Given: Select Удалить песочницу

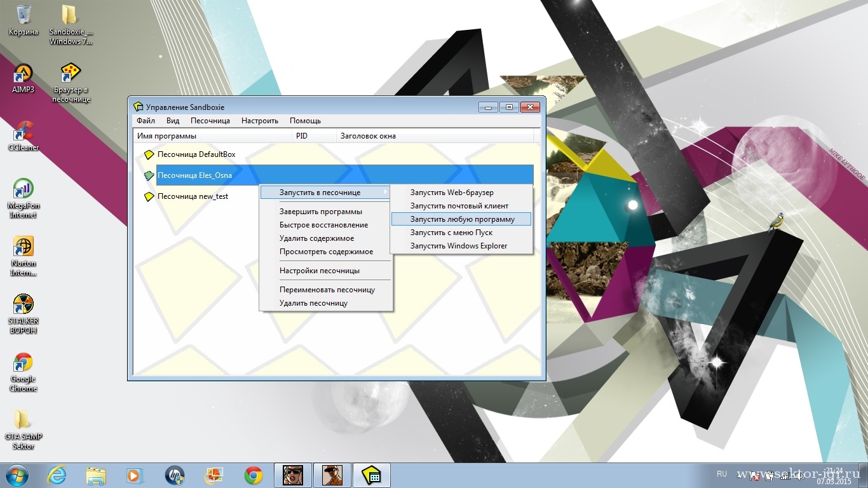Looking at the screenshot, I should (x=326, y=303).
